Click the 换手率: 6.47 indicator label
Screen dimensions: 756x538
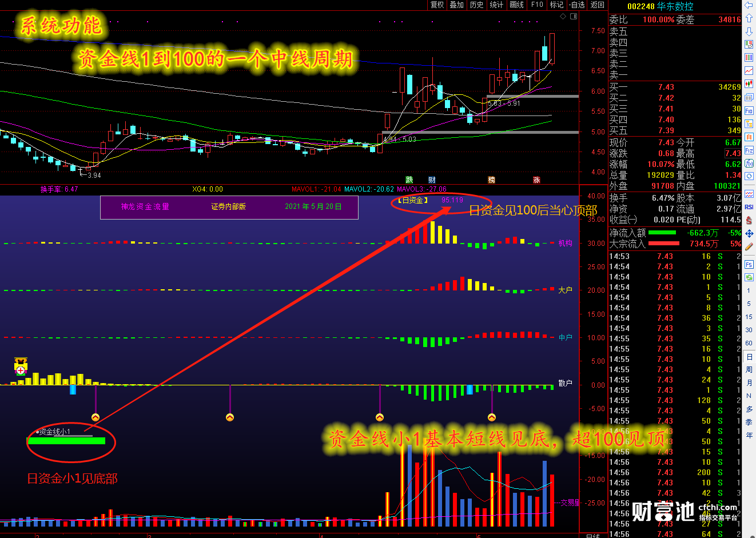59,189
